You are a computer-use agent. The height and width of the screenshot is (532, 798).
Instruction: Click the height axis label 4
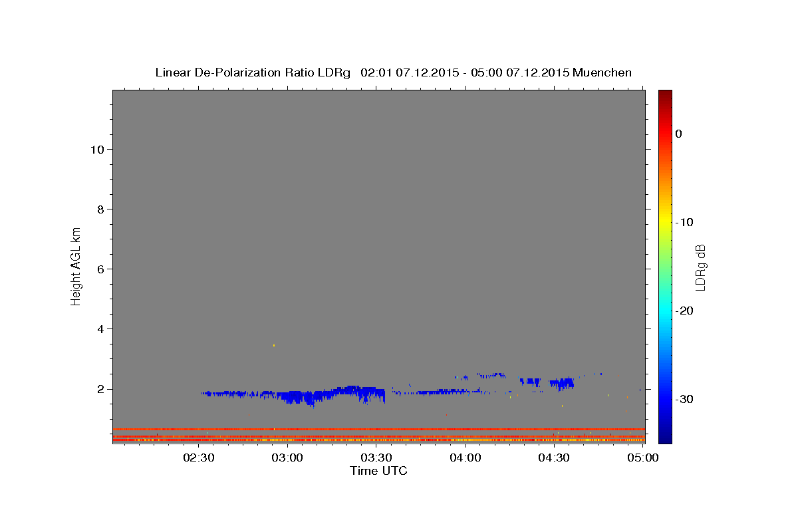click(100, 329)
